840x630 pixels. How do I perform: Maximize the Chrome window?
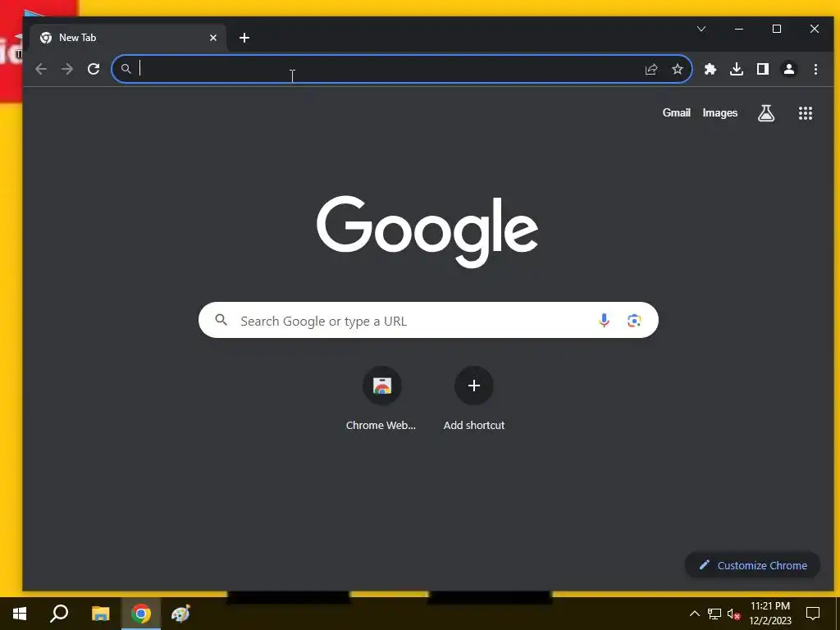[x=777, y=29]
